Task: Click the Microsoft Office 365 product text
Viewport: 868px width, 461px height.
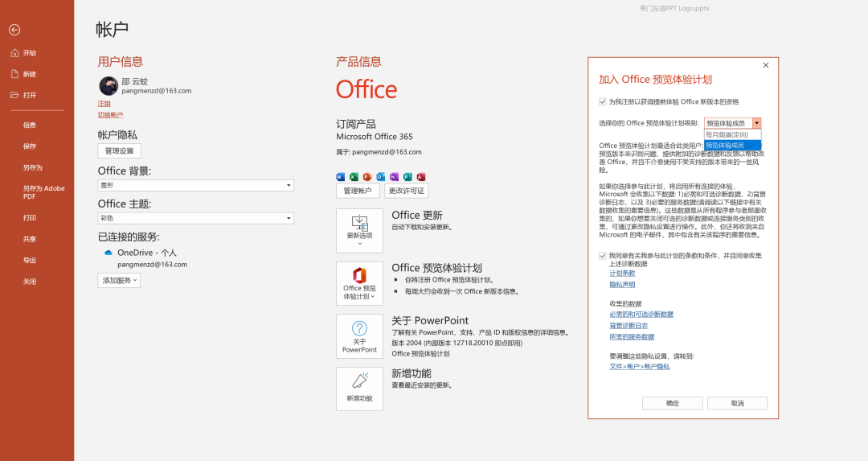Action: pyautogui.click(x=375, y=136)
